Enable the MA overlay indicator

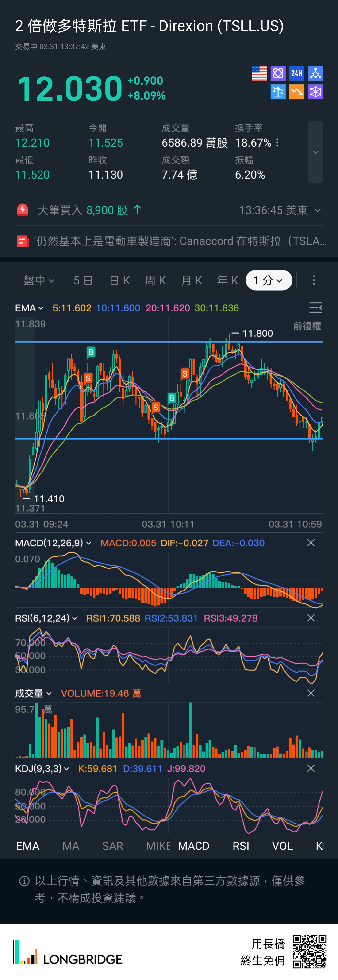click(71, 846)
